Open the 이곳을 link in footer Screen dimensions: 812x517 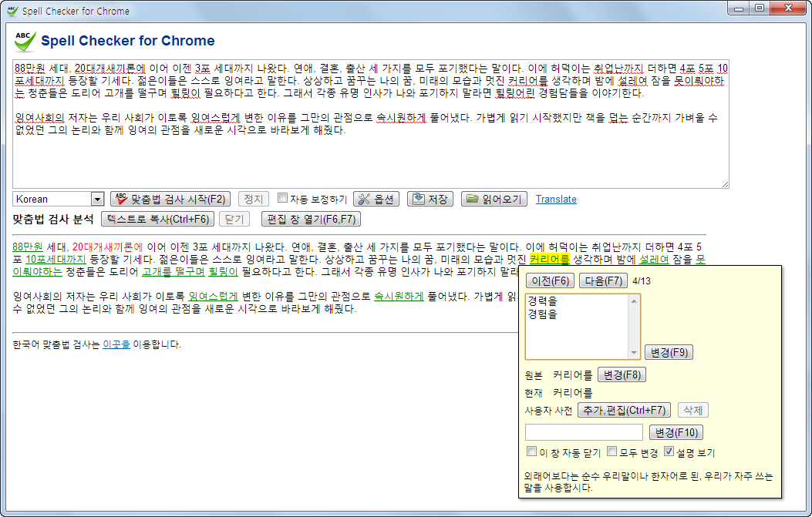[116, 344]
